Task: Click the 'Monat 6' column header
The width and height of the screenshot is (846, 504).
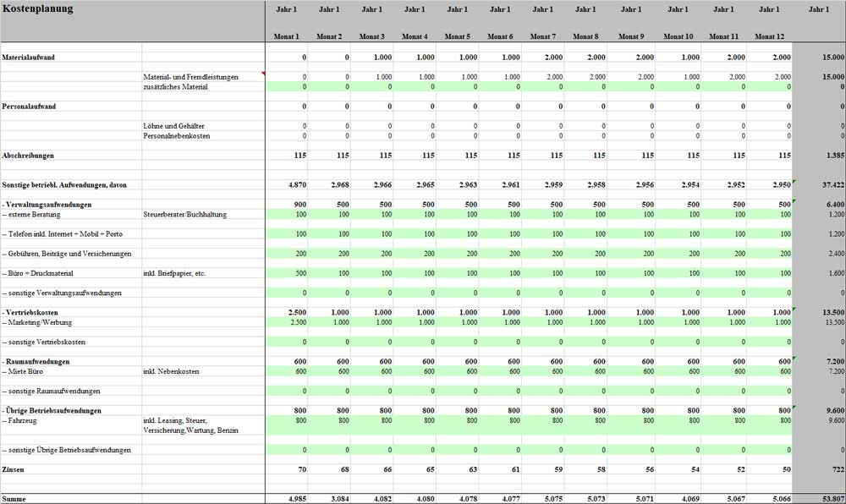Action: click(x=500, y=36)
